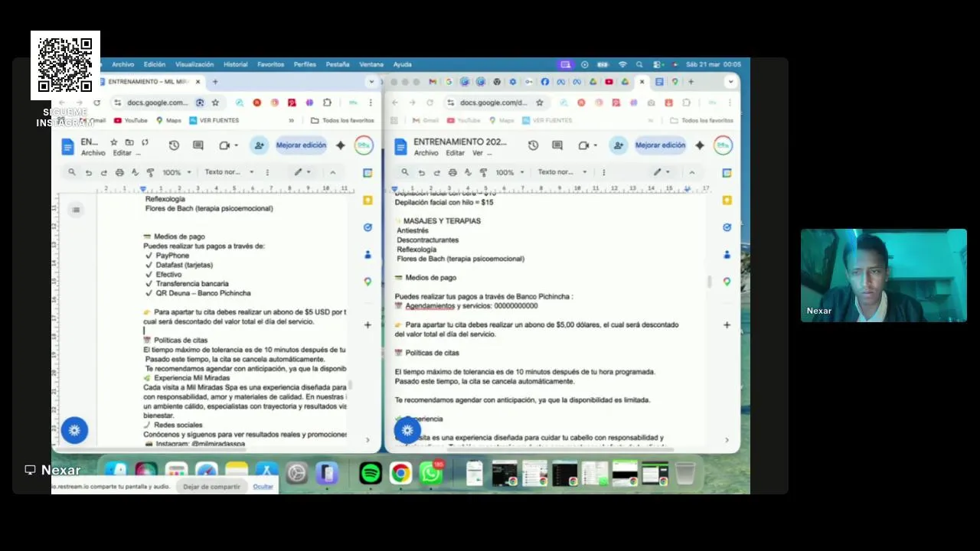980x551 pixels.
Task: Open editing mode pencil dropdown in left Docs
Action: pyautogui.click(x=303, y=172)
